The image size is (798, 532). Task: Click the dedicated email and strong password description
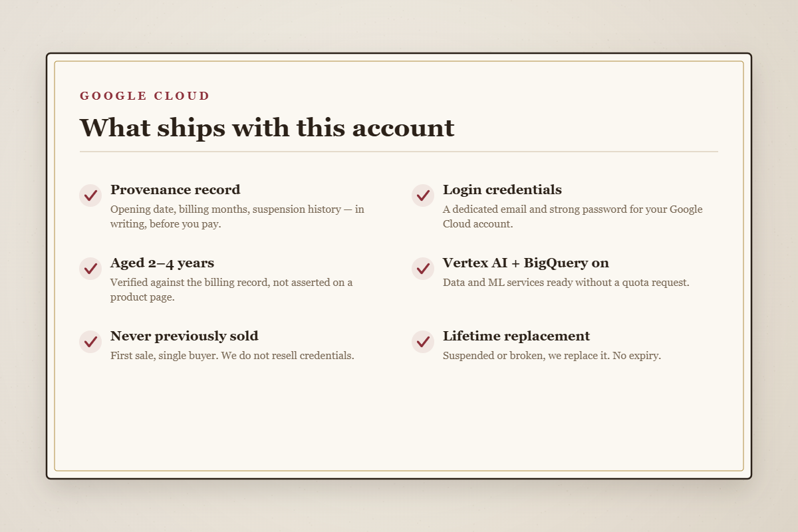tap(573, 217)
